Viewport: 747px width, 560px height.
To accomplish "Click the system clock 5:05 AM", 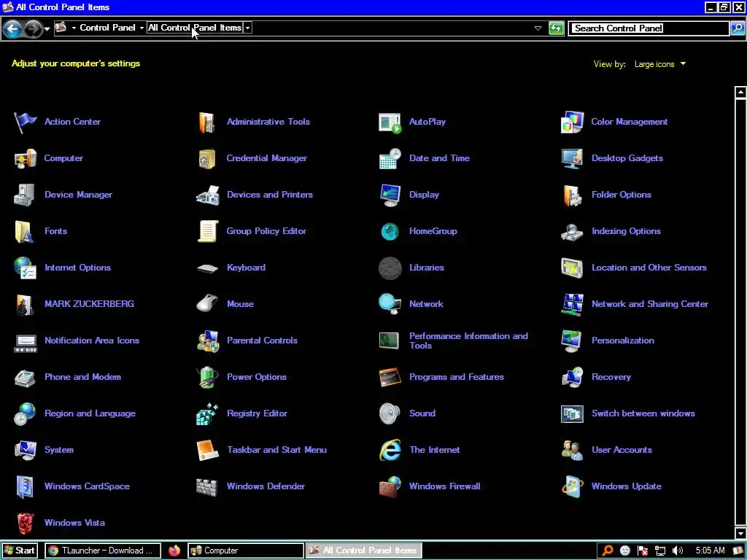I will tap(710, 551).
